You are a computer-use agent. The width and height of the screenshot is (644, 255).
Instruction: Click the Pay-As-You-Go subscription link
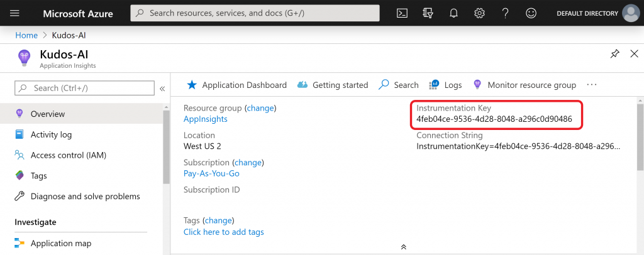[x=211, y=173]
